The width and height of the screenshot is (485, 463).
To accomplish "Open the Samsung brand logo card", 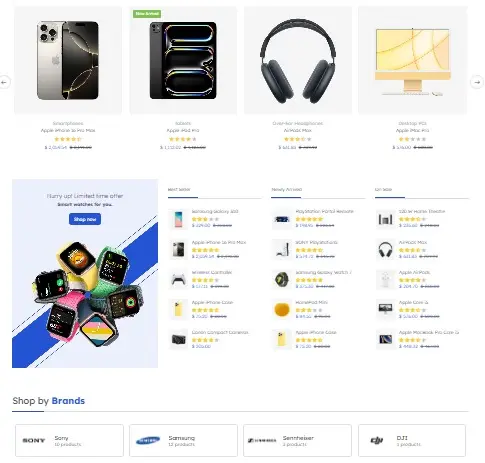I will click(x=183, y=440).
